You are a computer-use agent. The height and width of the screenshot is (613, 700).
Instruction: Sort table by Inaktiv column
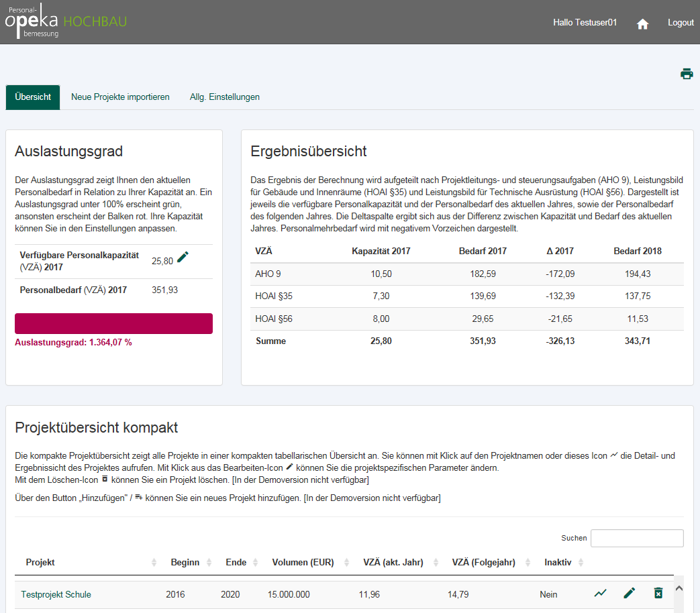pos(558,562)
